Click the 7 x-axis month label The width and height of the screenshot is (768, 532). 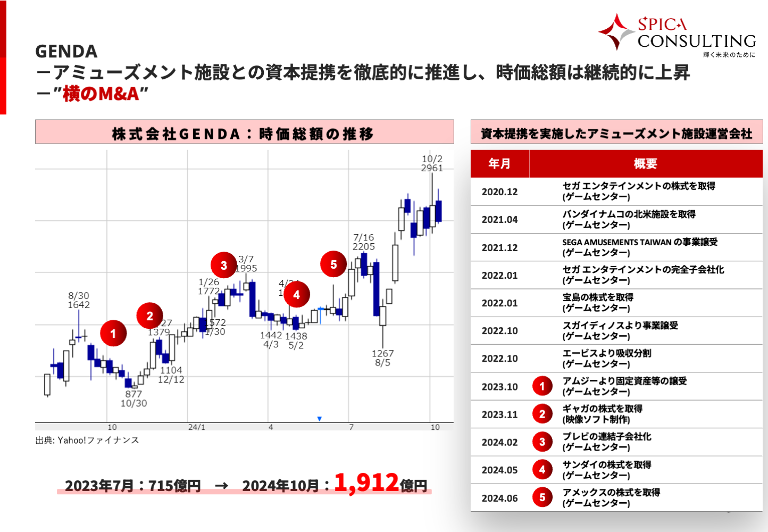click(352, 427)
